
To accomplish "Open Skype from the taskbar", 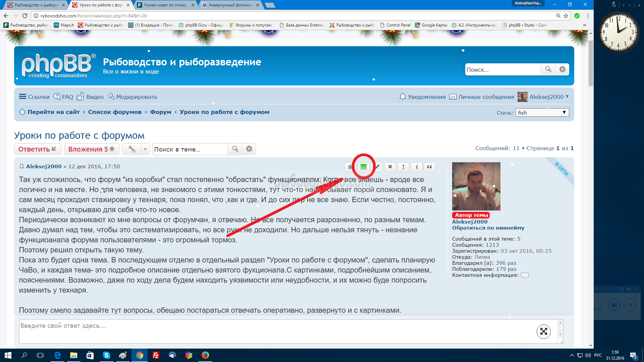I will click(x=107, y=355).
